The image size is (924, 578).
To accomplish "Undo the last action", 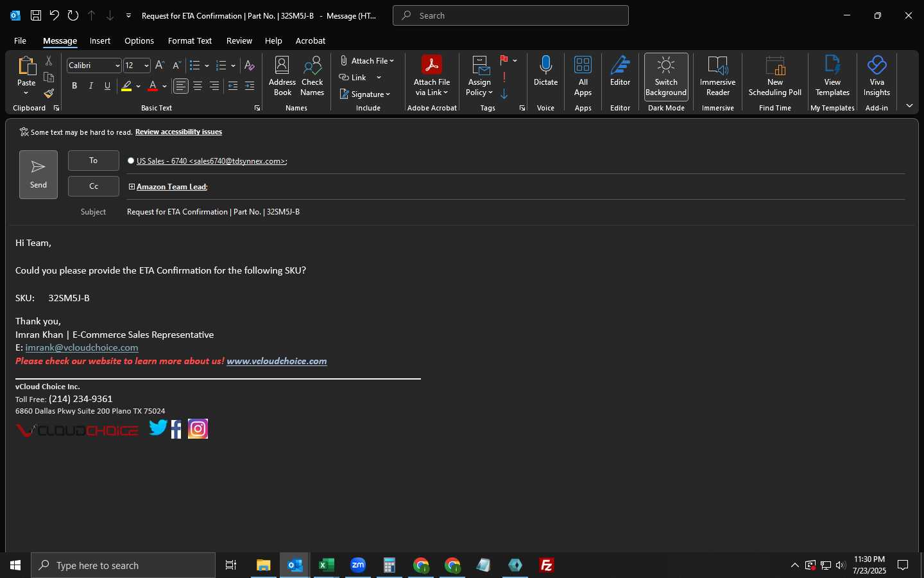I will pos(55,15).
